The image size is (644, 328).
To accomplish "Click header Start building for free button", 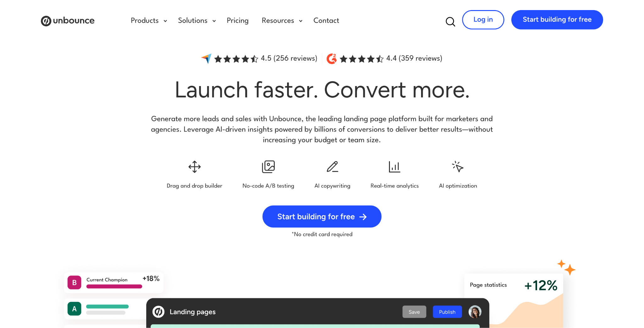I will tap(557, 20).
